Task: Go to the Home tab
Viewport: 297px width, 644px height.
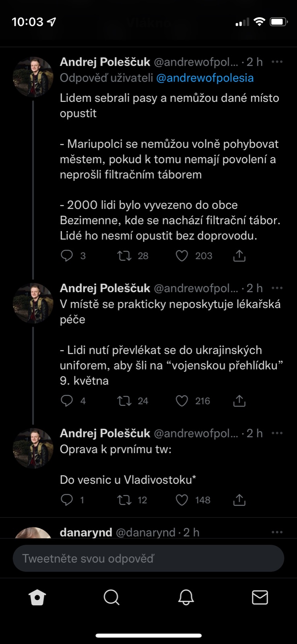Action: click(x=37, y=598)
